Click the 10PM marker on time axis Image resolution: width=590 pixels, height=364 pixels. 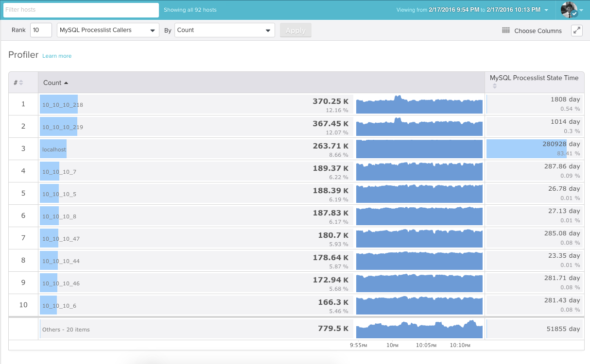pyautogui.click(x=392, y=346)
